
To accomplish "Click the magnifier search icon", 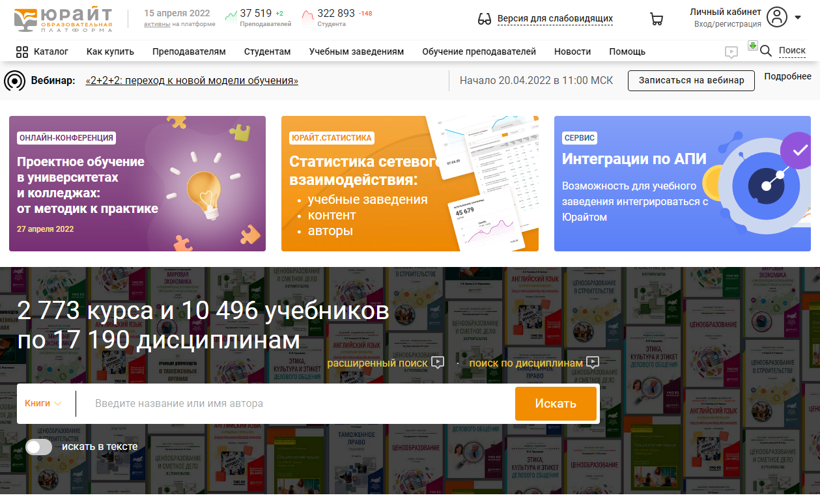I will tap(766, 51).
